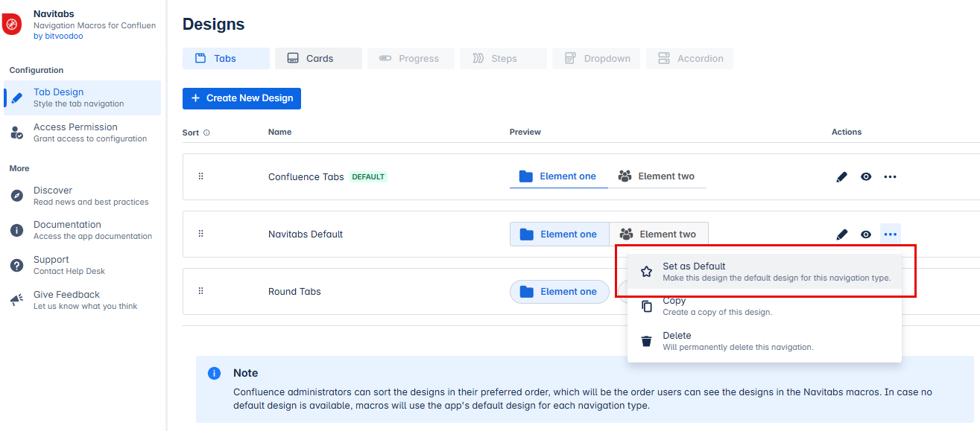980x431 pixels.
Task: Click Create New Design button
Action: [x=241, y=98]
